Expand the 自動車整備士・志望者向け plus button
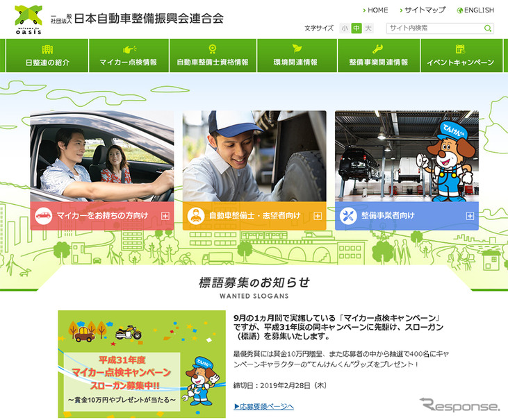508x420 pixels. click(318, 216)
